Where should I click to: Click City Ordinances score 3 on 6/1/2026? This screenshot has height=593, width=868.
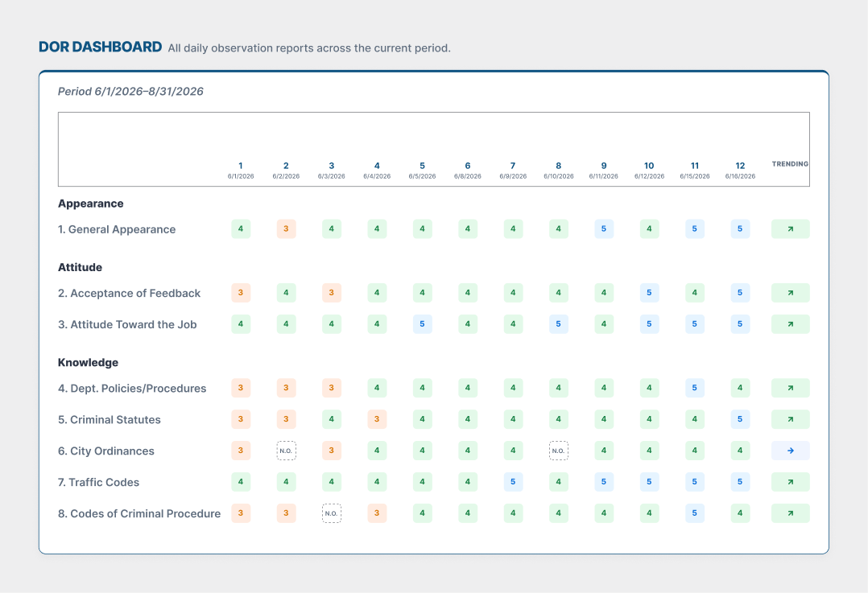pos(241,451)
